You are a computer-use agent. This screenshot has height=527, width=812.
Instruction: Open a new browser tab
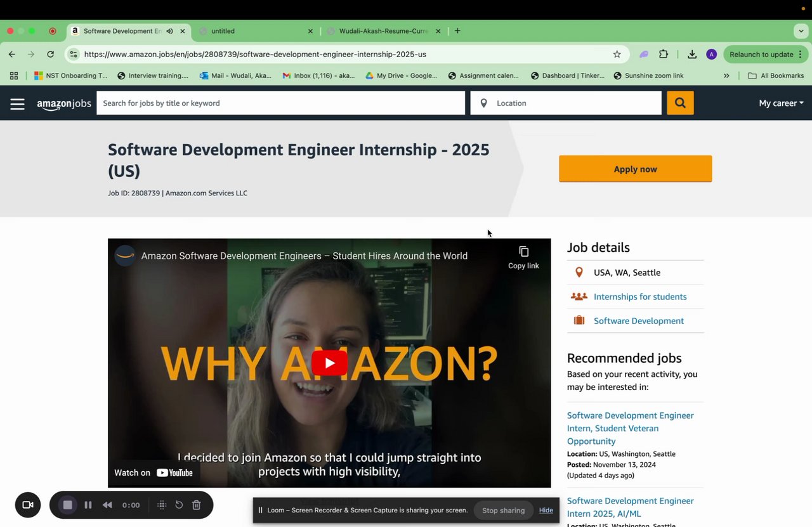point(457,30)
